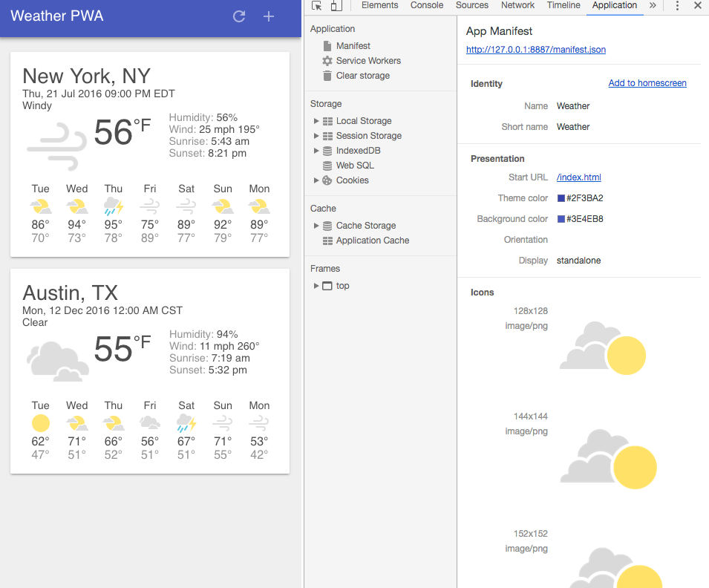709x588 pixels.
Task: Open the DevTools three-dot menu
Action: [x=677, y=5]
